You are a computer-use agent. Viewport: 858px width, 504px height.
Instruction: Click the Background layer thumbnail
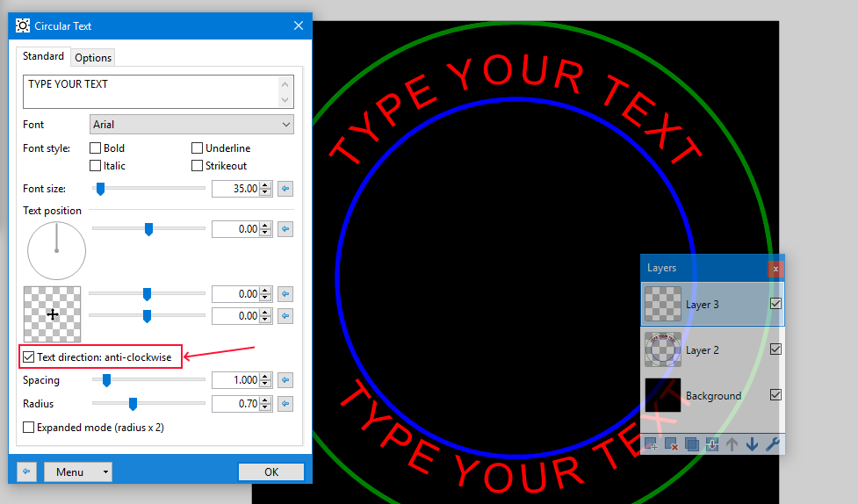click(x=663, y=394)
